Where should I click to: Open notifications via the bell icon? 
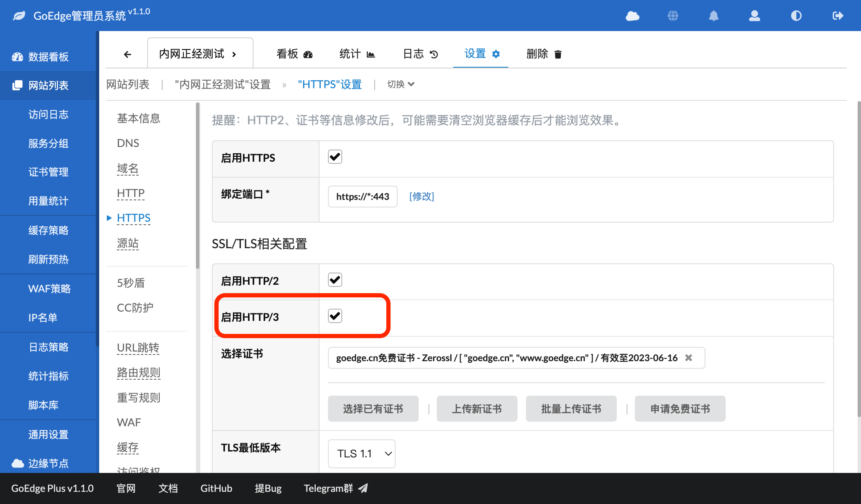714,16
